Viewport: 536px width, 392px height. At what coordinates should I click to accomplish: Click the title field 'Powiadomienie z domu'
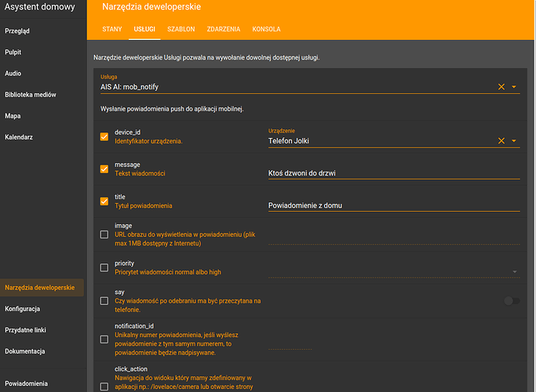tap(394, 205)
